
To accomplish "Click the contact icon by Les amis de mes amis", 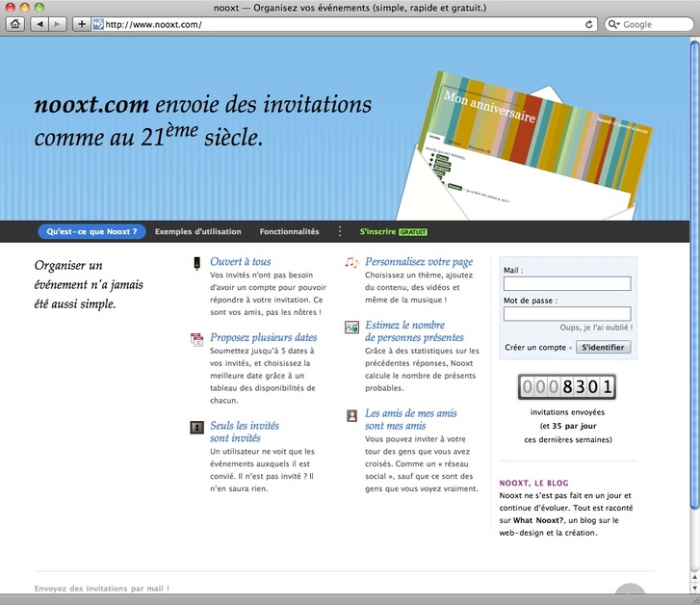I will pos(351,415).
